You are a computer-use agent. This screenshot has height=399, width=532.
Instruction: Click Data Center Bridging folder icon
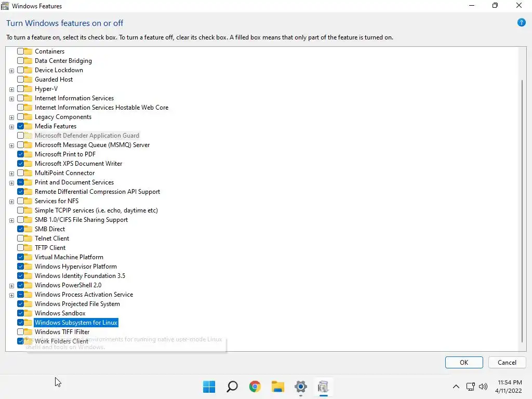(x=28, y=61)
